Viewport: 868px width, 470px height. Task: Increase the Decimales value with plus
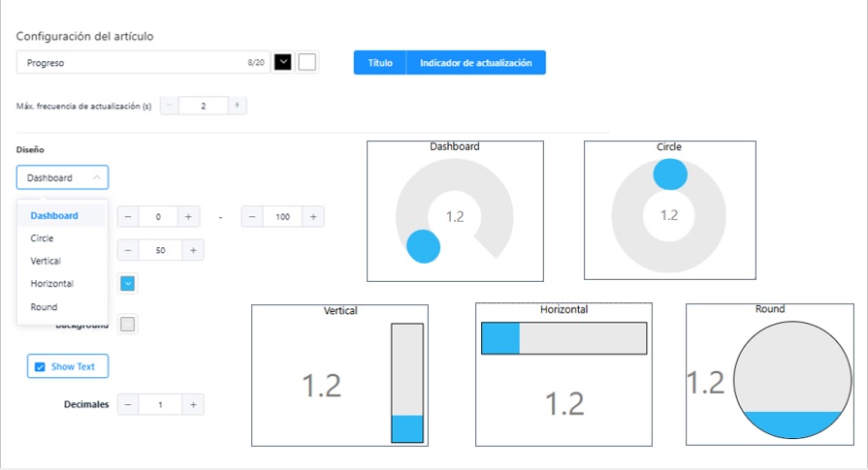pos(193,404)
